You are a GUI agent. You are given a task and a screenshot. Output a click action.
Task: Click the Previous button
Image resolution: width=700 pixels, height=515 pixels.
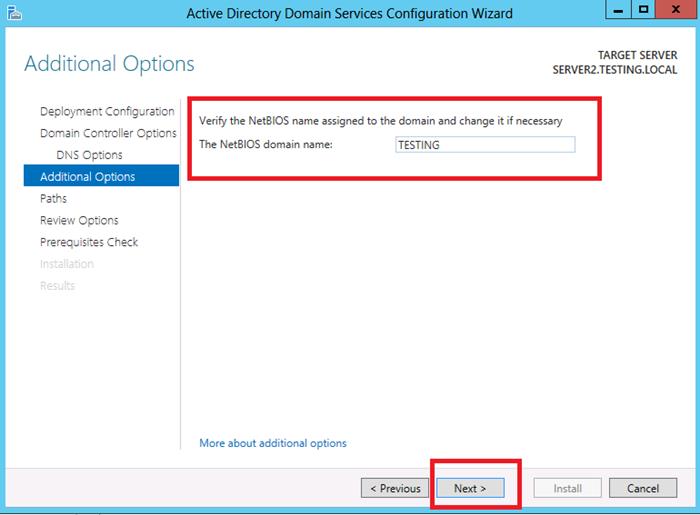pyautogui.click(x=395, y=488)
